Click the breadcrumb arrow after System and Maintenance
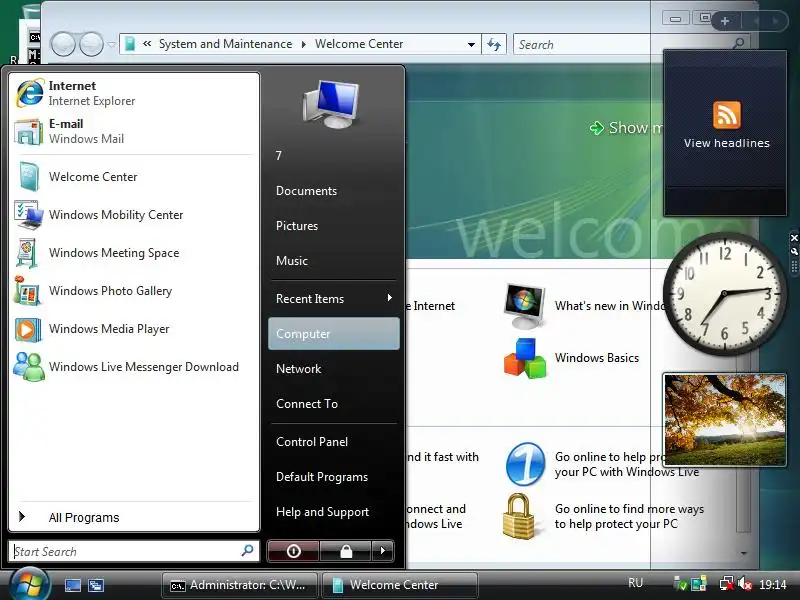The height and width of the screenshot is (600, 800). click(x=304, y=44)
